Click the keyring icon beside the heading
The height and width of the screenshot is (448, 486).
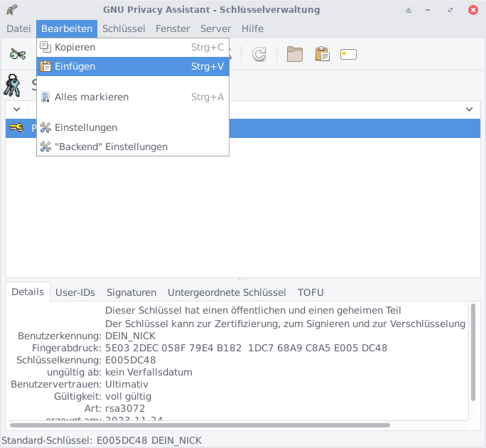tap(13, 85)
